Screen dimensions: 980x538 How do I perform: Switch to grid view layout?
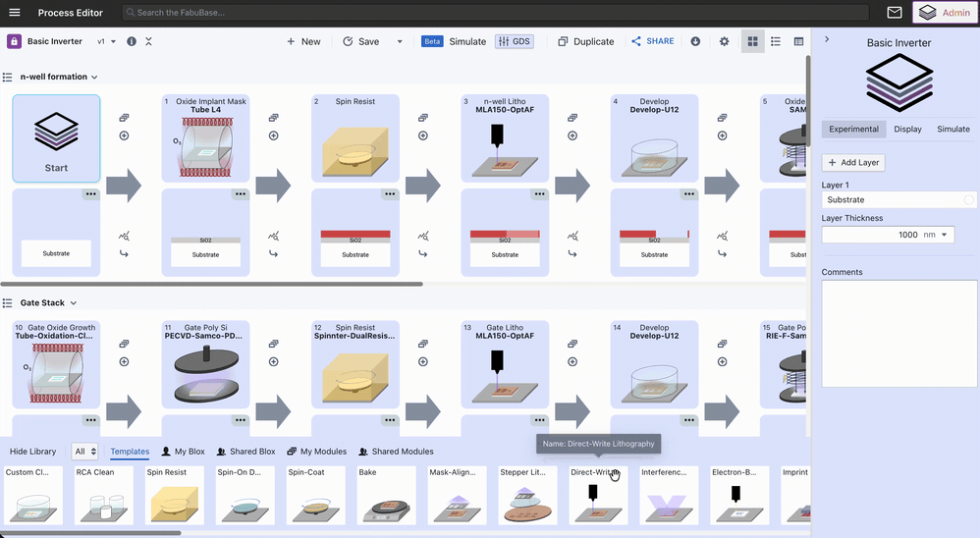752,41
